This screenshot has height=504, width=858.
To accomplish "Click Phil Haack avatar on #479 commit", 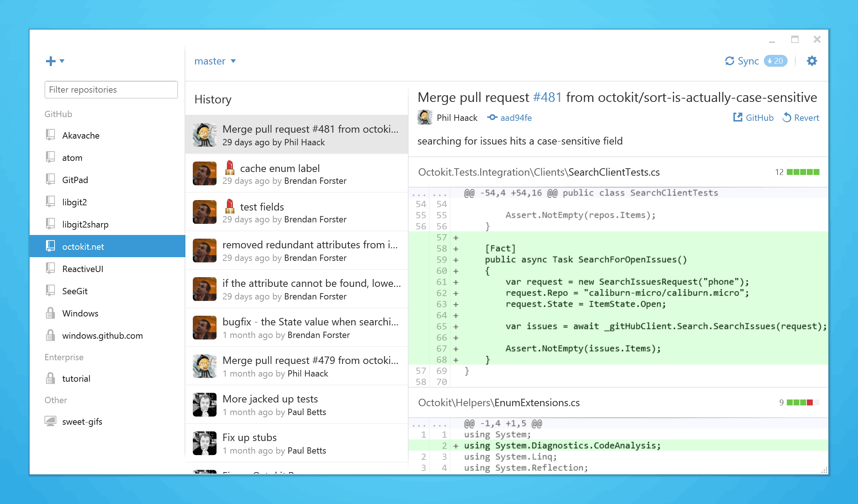I will click(x=205, y=366).
